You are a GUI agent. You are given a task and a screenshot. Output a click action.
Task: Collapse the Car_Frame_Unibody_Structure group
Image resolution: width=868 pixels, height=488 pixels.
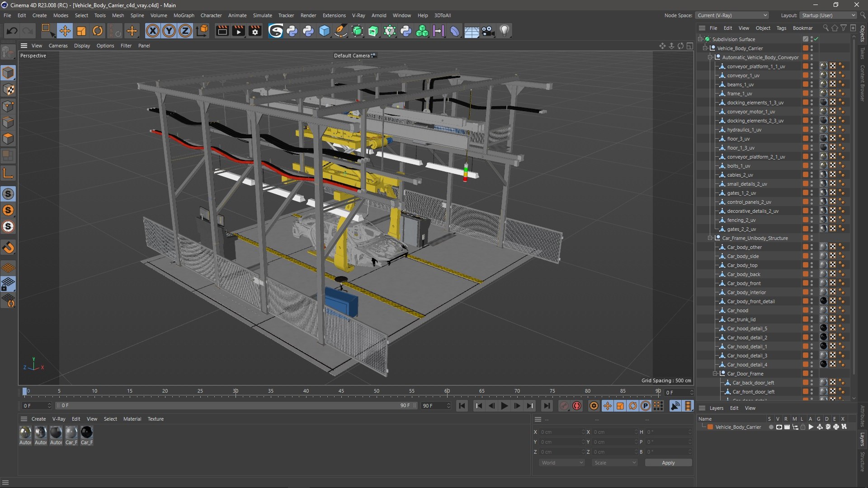[710, 238]
